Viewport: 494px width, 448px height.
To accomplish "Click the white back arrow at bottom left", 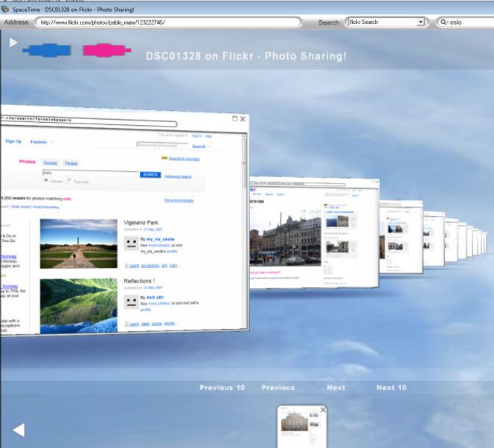I will [19, 430].
